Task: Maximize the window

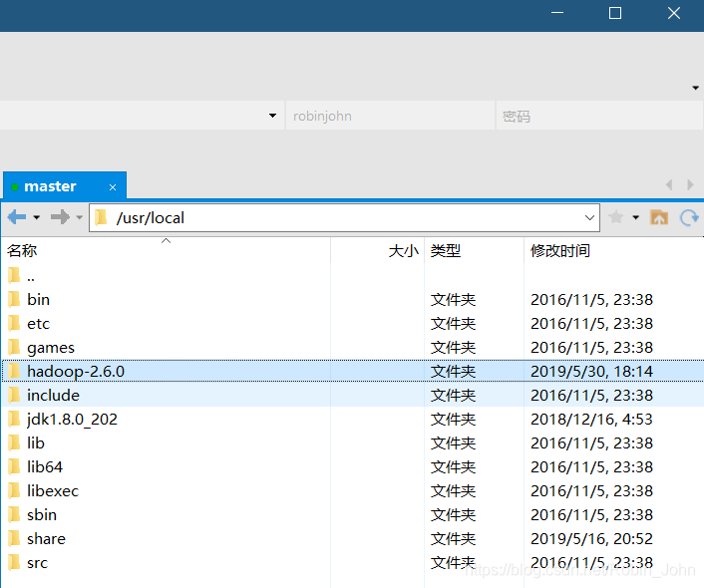Action: click(x=615, y=13)
